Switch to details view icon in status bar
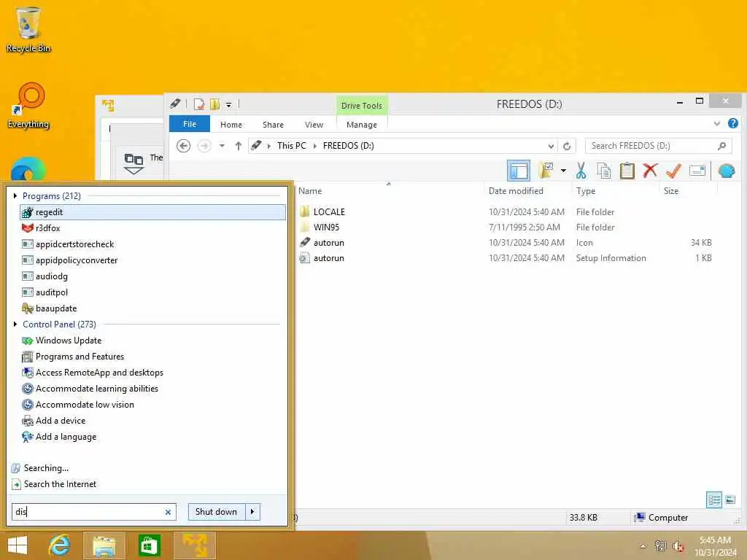747x560 pixels. [713, 499]
